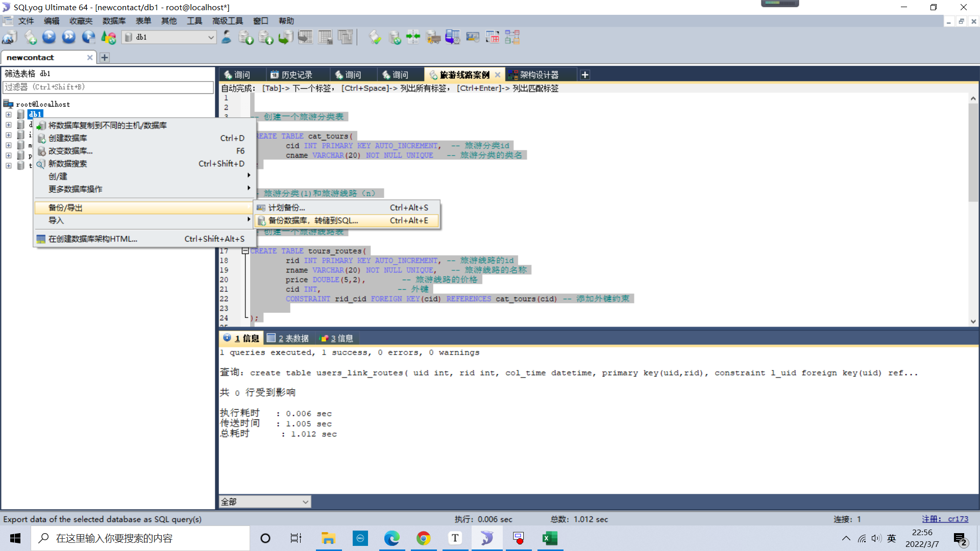Click the 注册: cr173 link
Image resolution: width=980 pixels, height=551 pixels.
pyautogui.click(x=945, y=519)
